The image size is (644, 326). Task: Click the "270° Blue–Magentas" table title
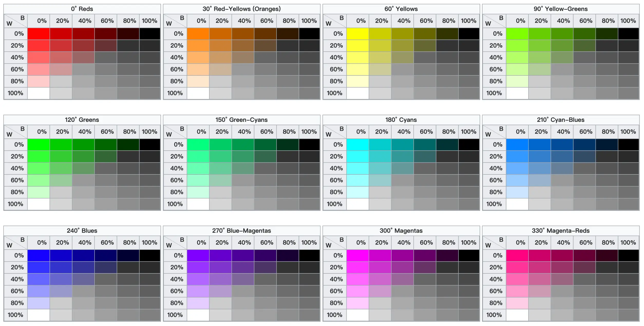[241, 231]
